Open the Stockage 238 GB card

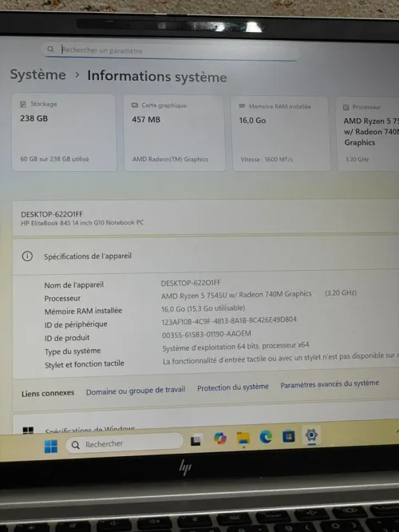(64, 133)
